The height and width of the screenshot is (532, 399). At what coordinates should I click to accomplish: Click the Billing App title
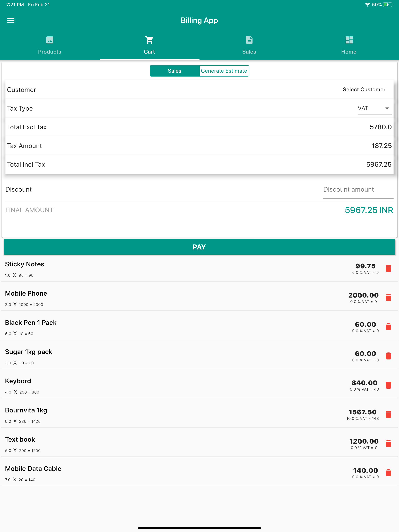[199, 20]
